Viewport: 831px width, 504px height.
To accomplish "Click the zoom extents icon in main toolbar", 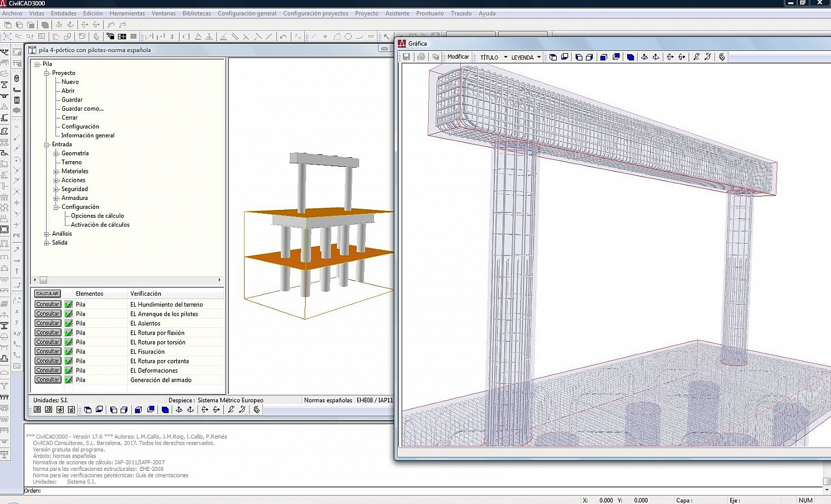I will coord(7,37).
